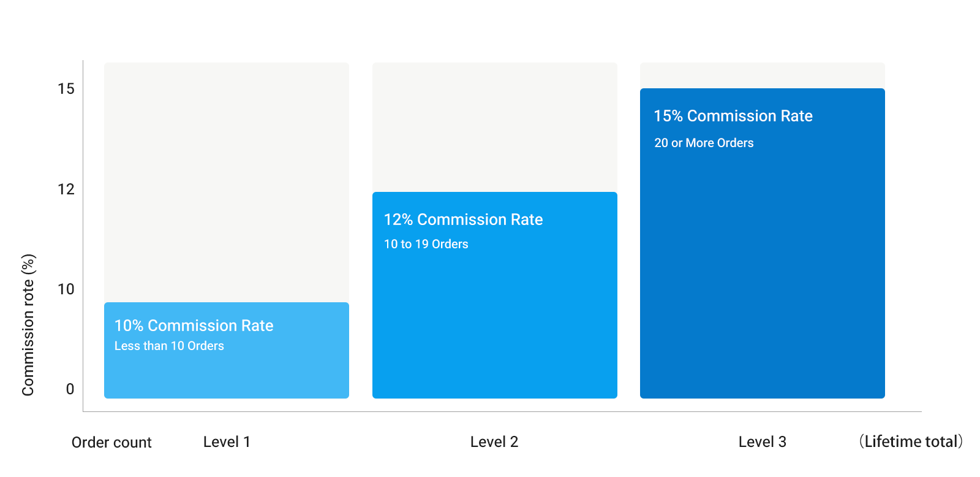Image resolution: width=980 pixels, height=477 pixels.
Task: Click the 15 tick on the y-axis
Action: point(66,89)
